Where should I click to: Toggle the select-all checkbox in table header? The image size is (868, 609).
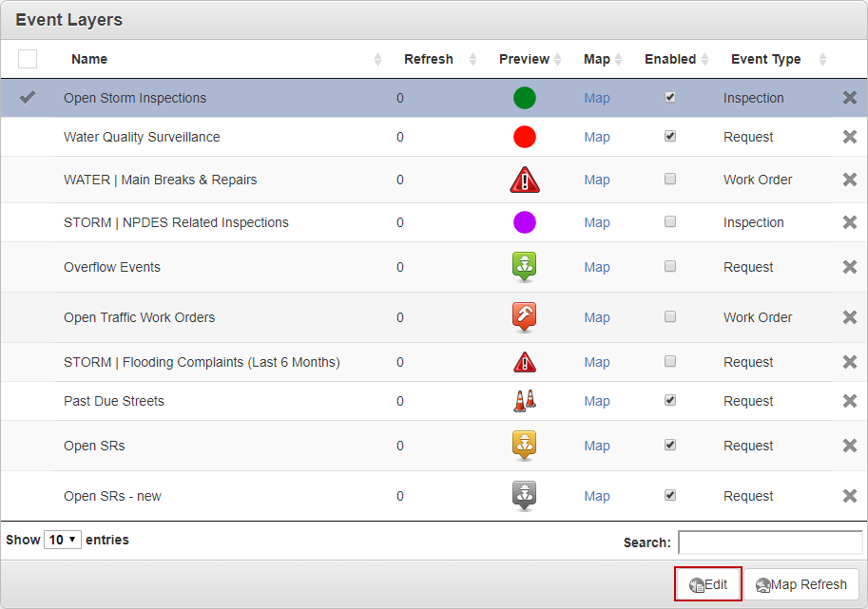pyautogui.click(x=28, y=59)
